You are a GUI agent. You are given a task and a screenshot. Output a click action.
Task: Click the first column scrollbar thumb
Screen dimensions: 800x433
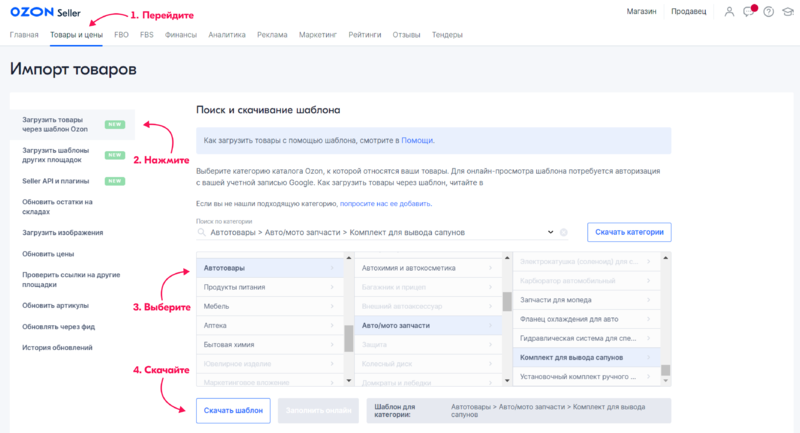tap(349, 339)
